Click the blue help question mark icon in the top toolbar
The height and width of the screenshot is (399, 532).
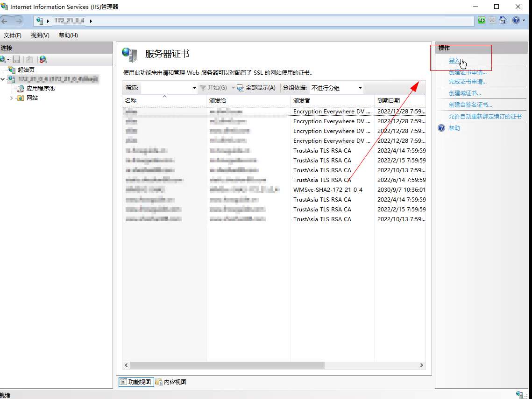click(x=515, y=21)
